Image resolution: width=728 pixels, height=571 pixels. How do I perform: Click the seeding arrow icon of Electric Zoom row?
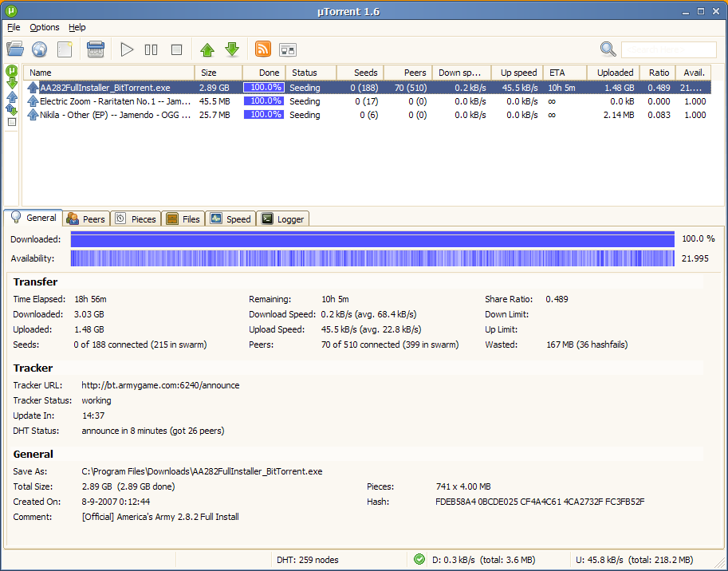pyautogui.click(x=33, y=100)
